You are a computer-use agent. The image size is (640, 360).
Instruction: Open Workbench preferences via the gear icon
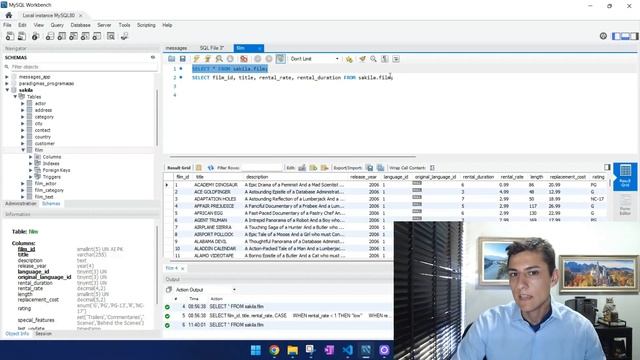click(x=603, y=36)
